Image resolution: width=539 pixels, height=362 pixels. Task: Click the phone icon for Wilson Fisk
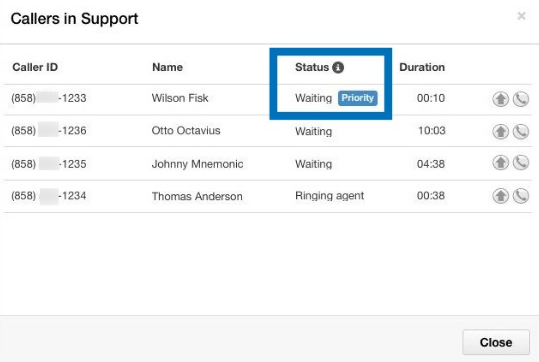point(521,99)
